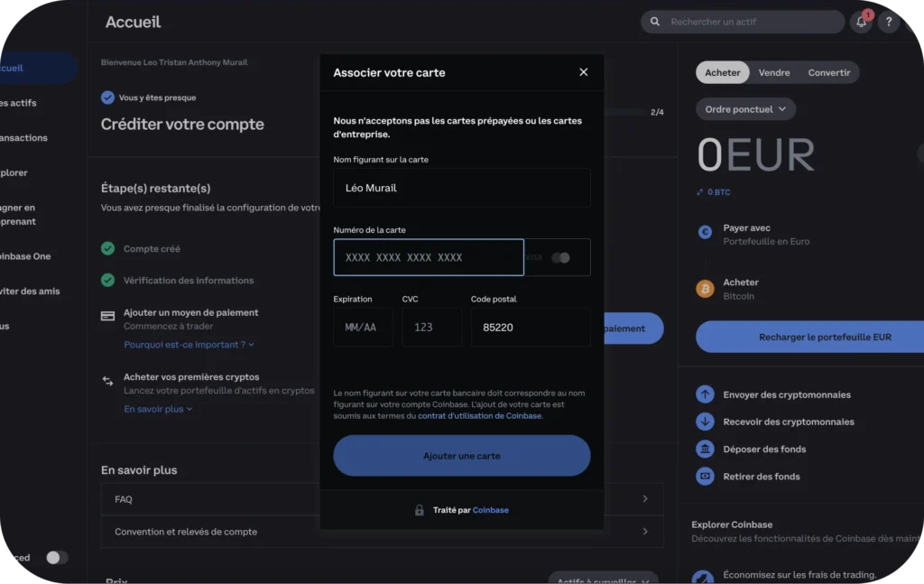Open help question mark icon

pos(889,22)
